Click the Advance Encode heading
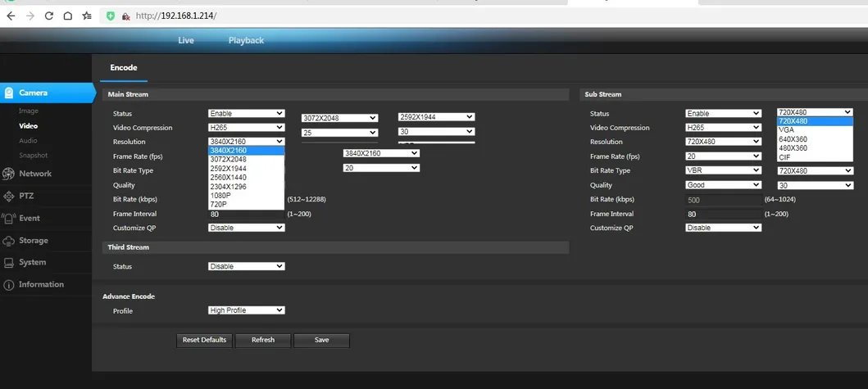The width and height of the screenshot is (868, 389). tap(129, 296)
